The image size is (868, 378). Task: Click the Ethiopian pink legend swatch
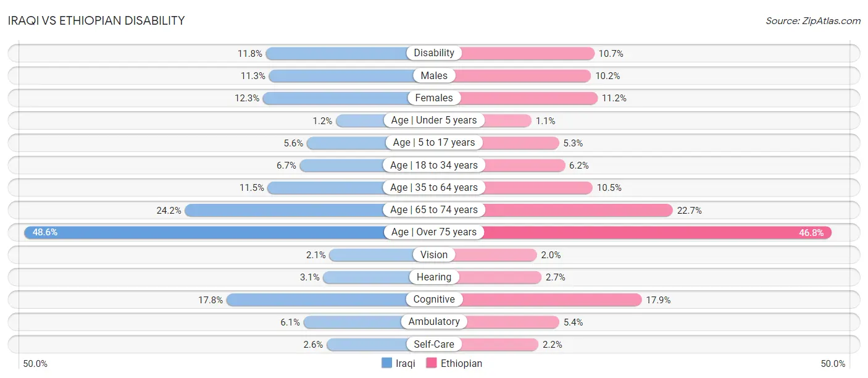[432, 363]
